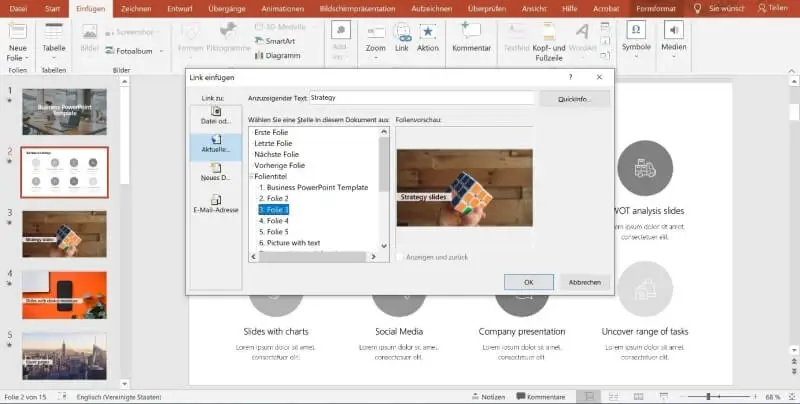Click the Kommentar icon in the ribbon
This screenshot has height=404, width=800.
coord(472,36)
